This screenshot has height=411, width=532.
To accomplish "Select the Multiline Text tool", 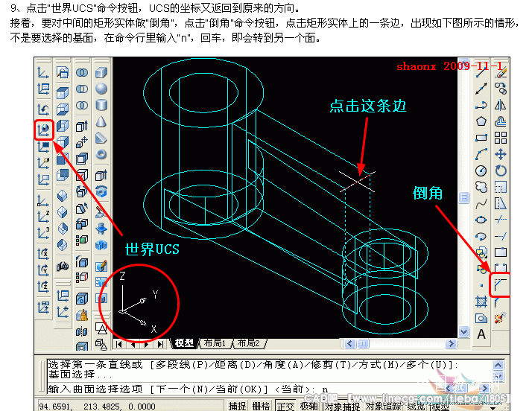I will tap(481, 334).
